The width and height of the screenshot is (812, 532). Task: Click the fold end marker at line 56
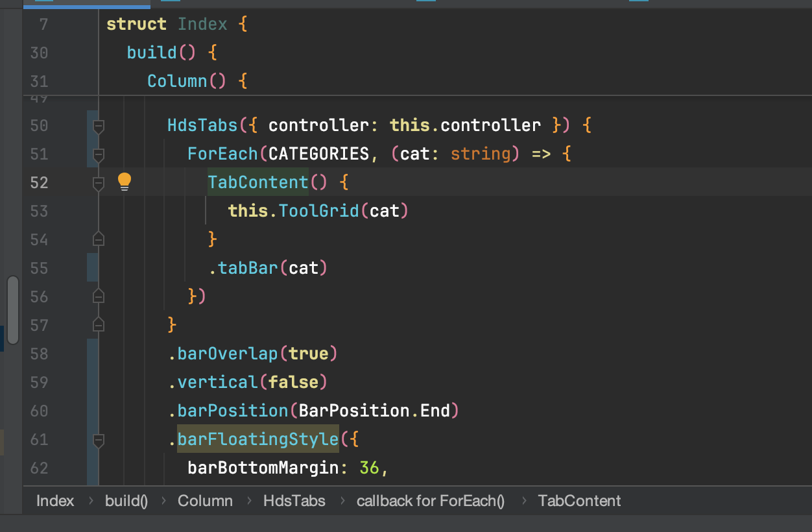pos(99,296)
